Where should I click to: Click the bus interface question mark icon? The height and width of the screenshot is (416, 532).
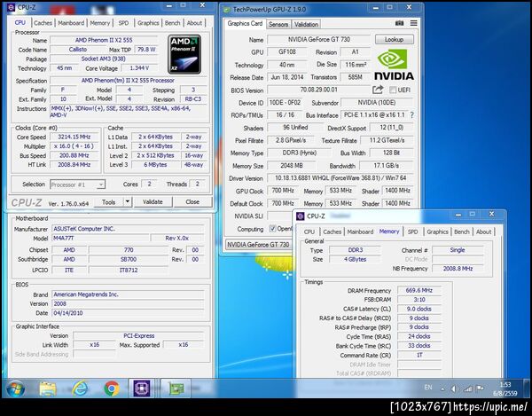(412, 115)
